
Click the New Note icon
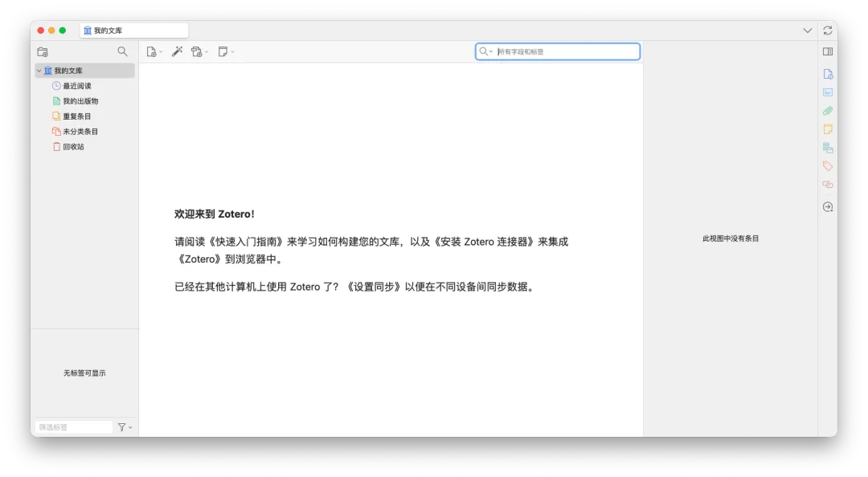coord(223,51)
